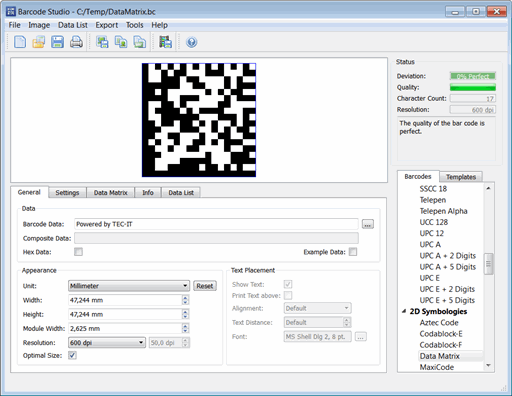Click the export image to file icon
The image size is (512, 396).
102,42
